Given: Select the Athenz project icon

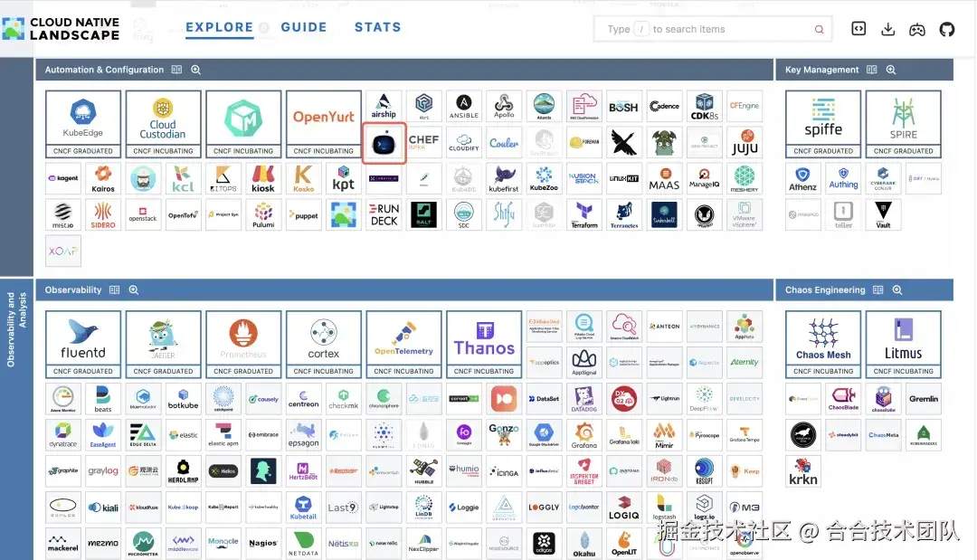Looking at the screenshot, I should (x=803, y=179).
